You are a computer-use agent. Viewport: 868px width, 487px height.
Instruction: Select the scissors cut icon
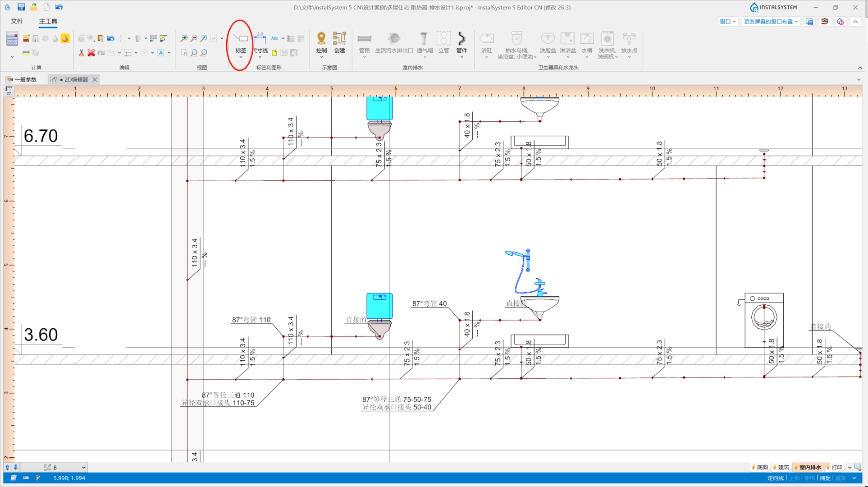tap(81, 53)
